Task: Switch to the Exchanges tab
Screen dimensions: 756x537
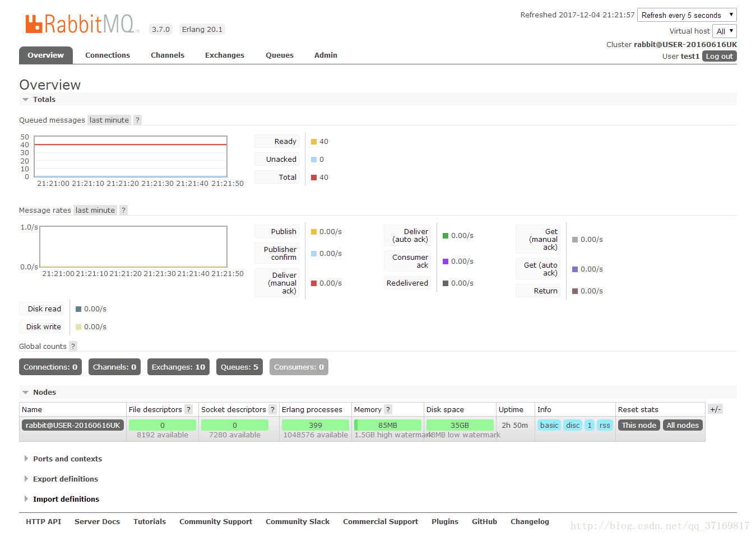Action: pyautogui.click(x=225, y=55)
